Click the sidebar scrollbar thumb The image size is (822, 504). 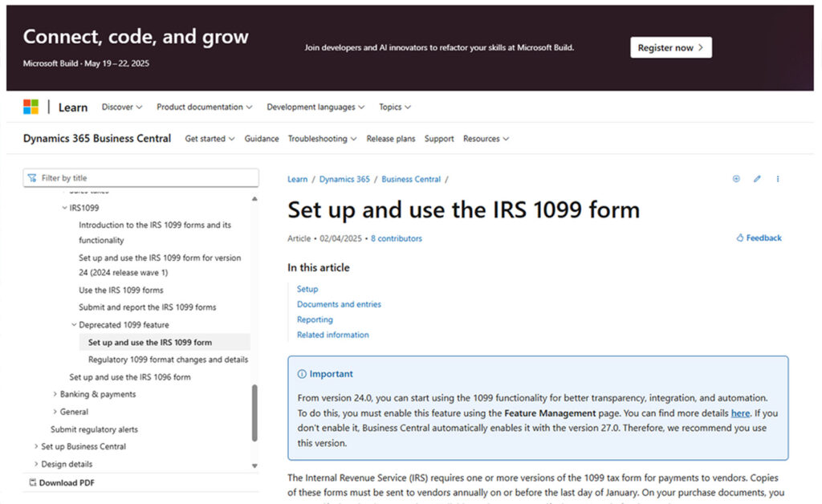coord(254,413)
